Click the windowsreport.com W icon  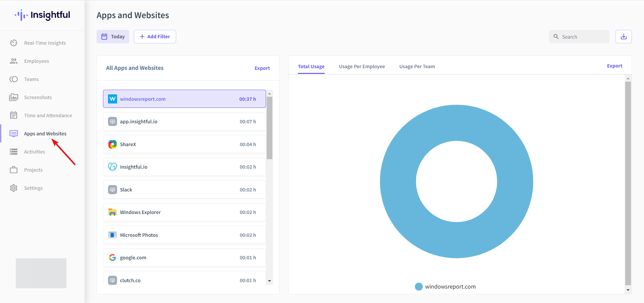(x=112, y=99)
